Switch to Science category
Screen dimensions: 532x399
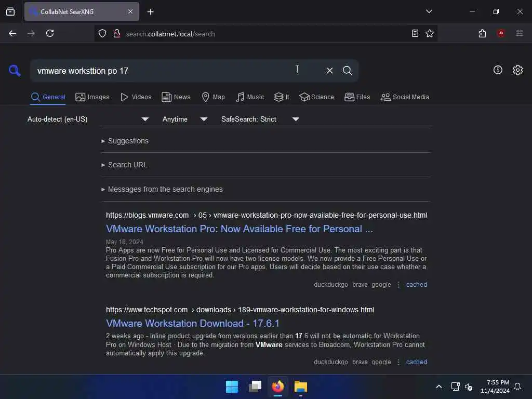316,97
